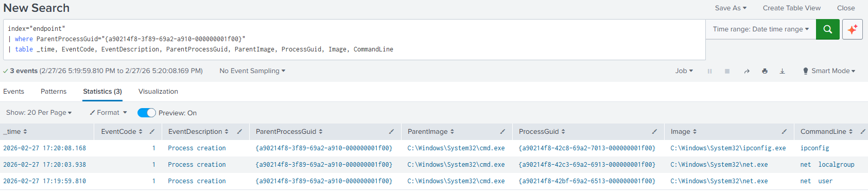Screen dimensions: 868x193
Task: Toggle the Preview switch off
Action: [x=147, y=113]
